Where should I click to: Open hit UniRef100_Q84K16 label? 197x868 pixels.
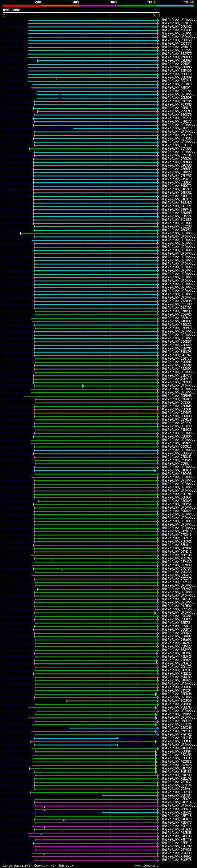[176, 47]
